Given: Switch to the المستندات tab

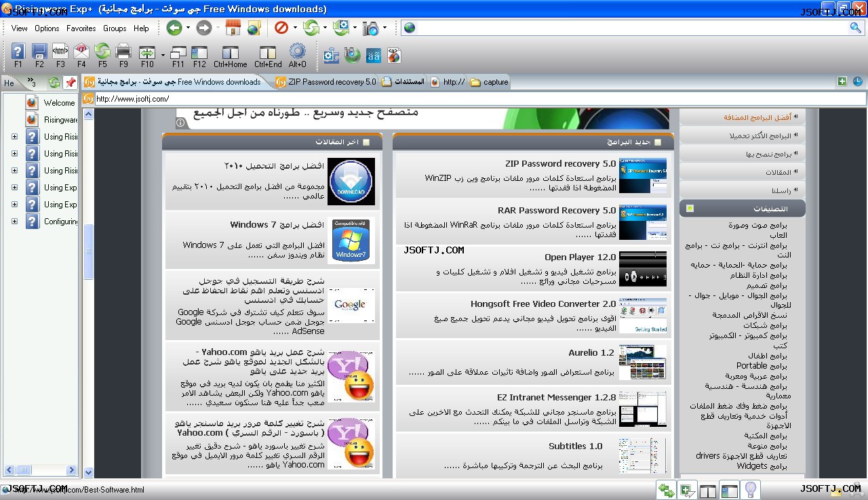Looking at the screenshot, I should coord(403,82).
